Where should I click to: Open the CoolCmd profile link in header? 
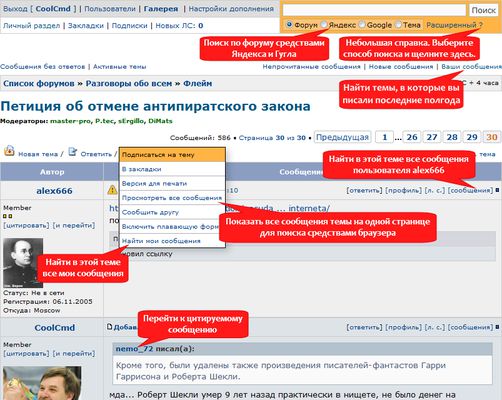pos(53,9)
